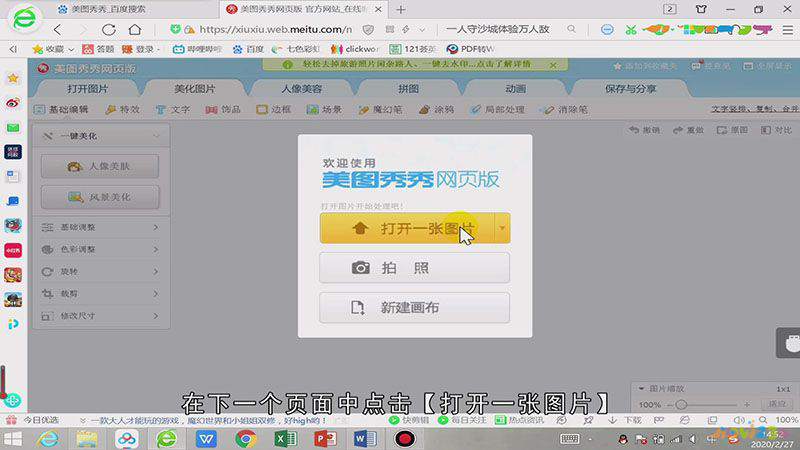Open the 百度 bookmark
The width and height of the screenshot is (800, 450).
click(x=248, y=49)
